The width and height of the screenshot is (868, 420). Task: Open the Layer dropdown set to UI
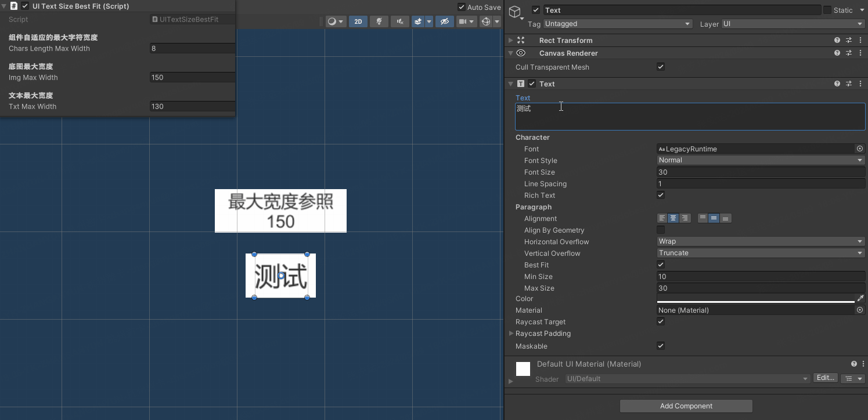[x=791, y=24]
